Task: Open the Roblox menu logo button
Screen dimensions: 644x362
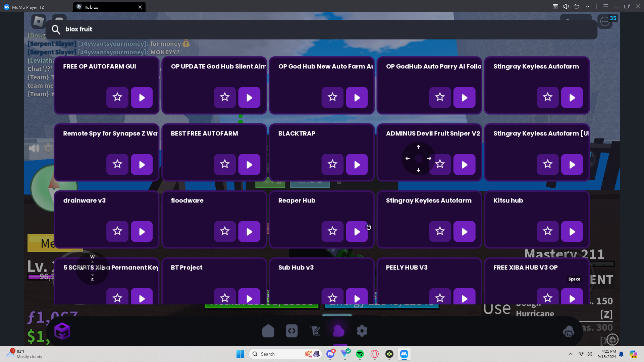Action: (x=39, y=21)
